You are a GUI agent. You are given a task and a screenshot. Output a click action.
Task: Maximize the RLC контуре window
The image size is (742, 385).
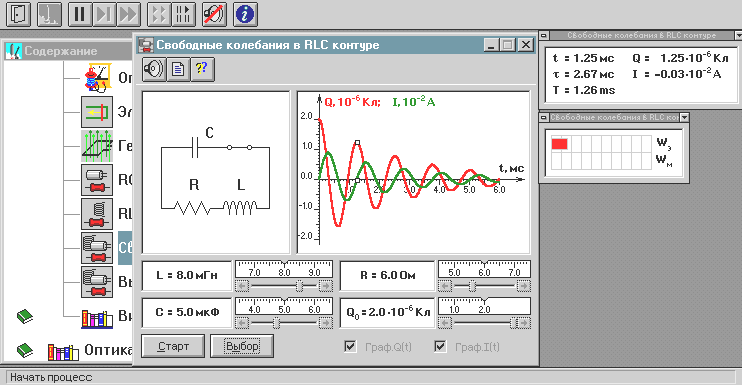pyautogui.click(x=508, y=45)
